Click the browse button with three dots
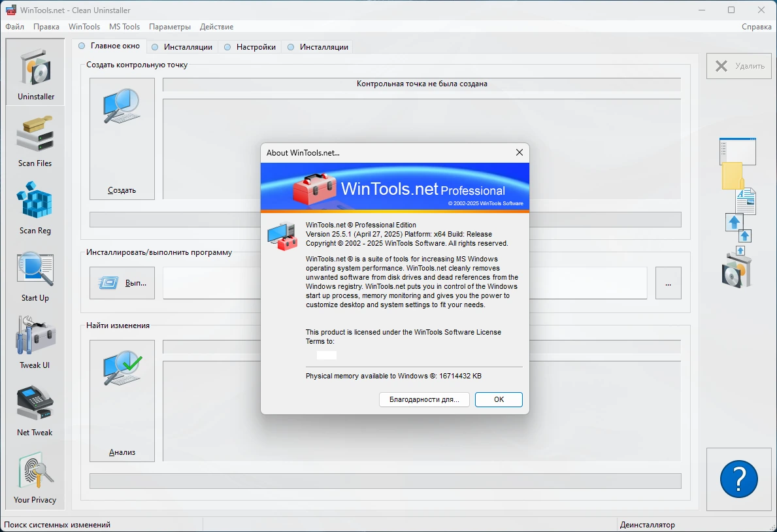777x532 pixels. point(668,283)
